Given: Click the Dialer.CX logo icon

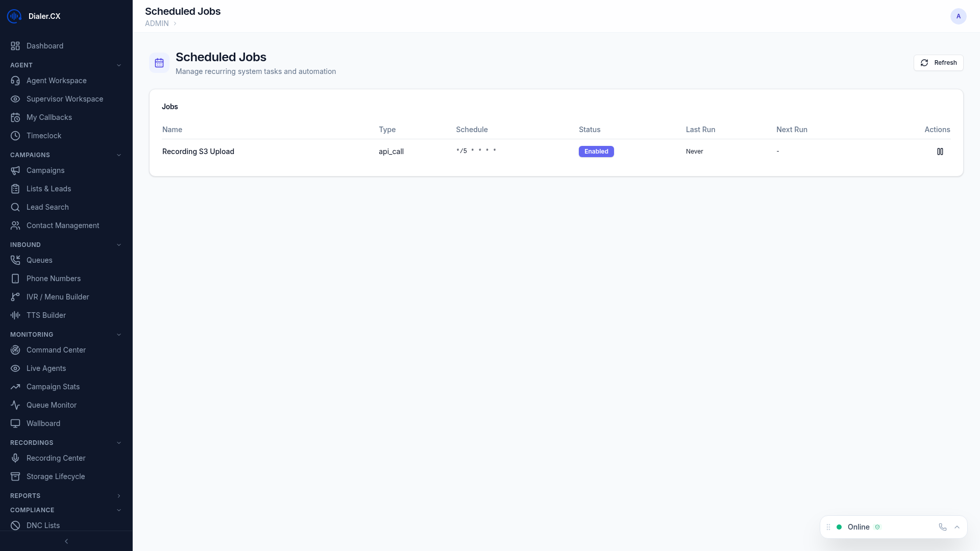Looking at the screenshot, I should click(x=14, y=16).
